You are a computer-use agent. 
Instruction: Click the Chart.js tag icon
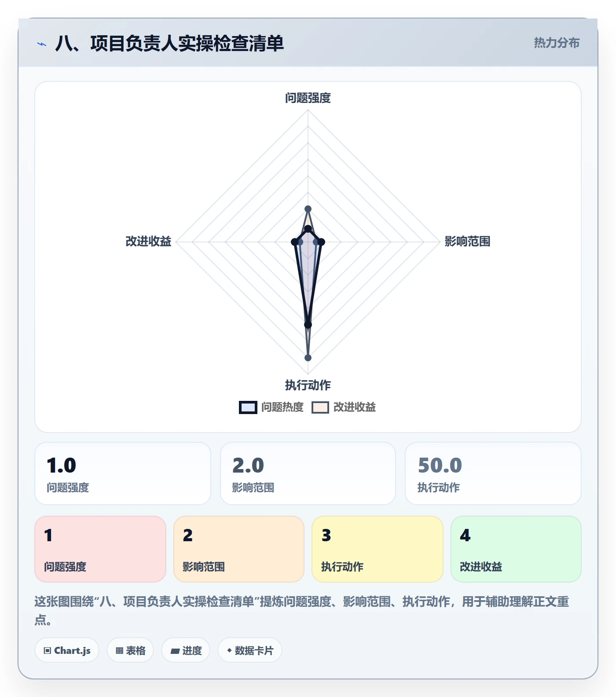point(48,650)
